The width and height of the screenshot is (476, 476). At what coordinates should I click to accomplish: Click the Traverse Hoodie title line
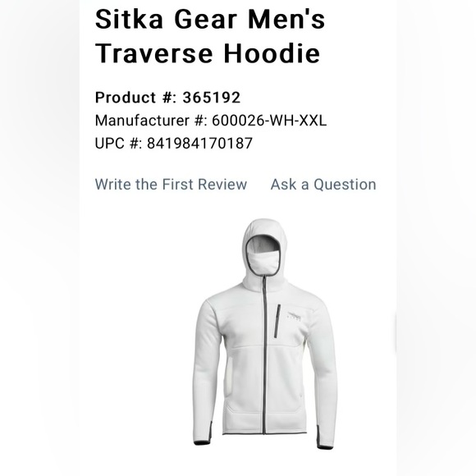pos(208,53)
